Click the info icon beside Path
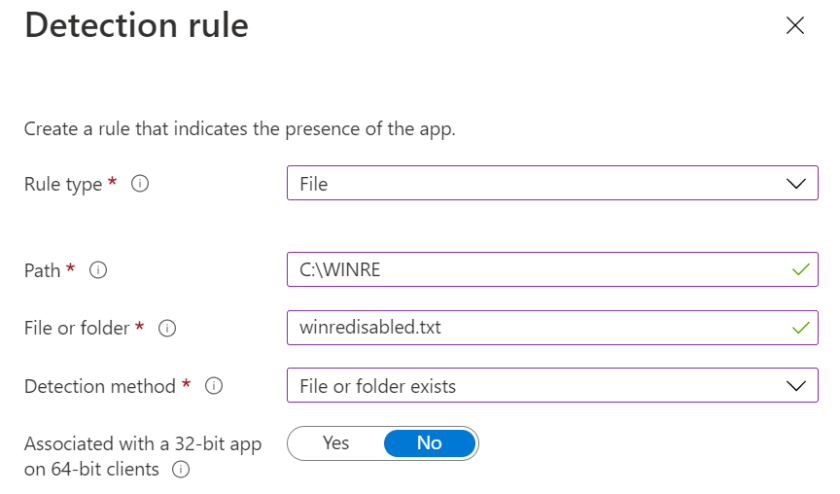This screenshot has height=494, width=840. pyautogui.click(x=98, y=270)
